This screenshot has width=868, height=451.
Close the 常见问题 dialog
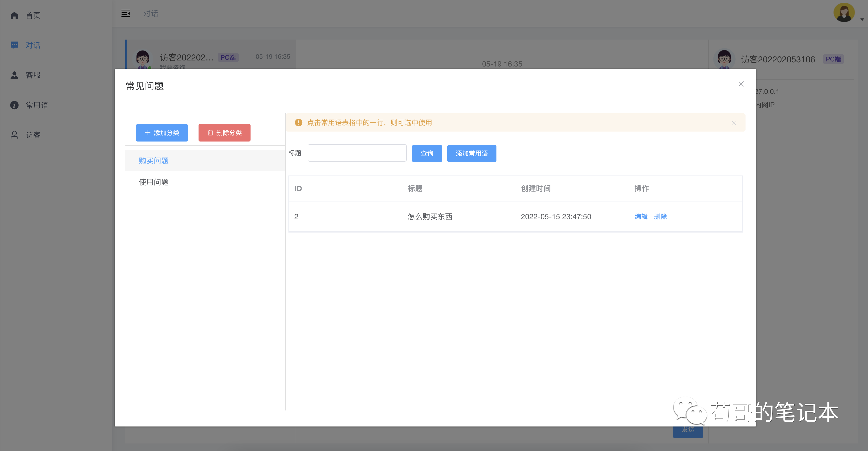pos(741,84)
